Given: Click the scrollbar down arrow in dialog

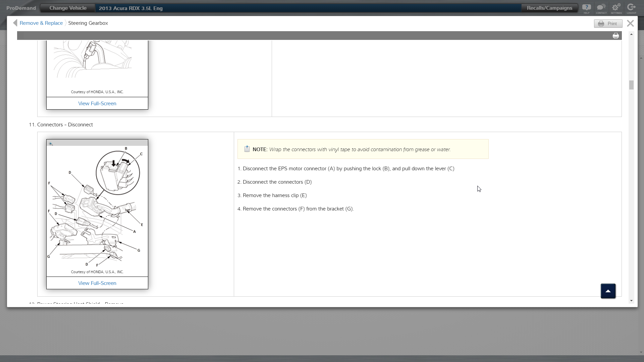Looking at the screenshot, I should (x=631, y=301).
